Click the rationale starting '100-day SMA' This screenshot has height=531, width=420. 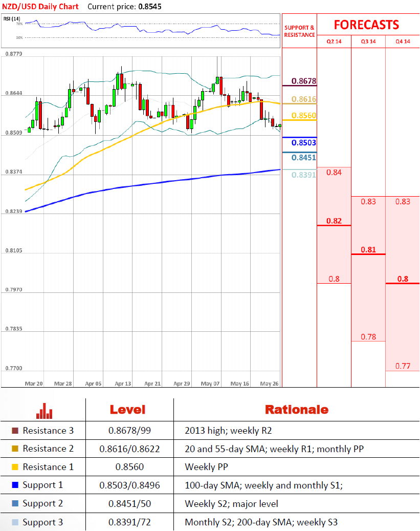tap(263, 485)
